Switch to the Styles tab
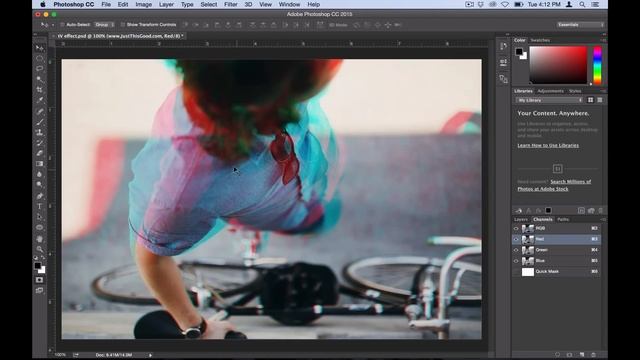 click(x=575, y=91)
